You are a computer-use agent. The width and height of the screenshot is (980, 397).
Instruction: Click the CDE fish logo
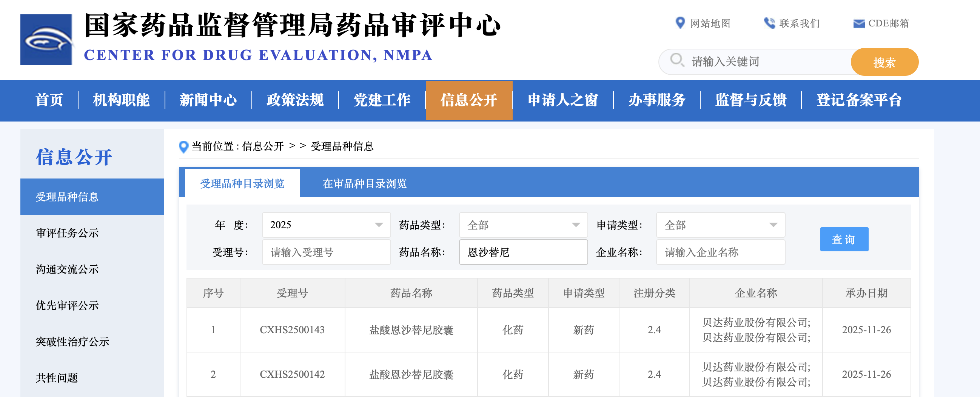(46, 40)
